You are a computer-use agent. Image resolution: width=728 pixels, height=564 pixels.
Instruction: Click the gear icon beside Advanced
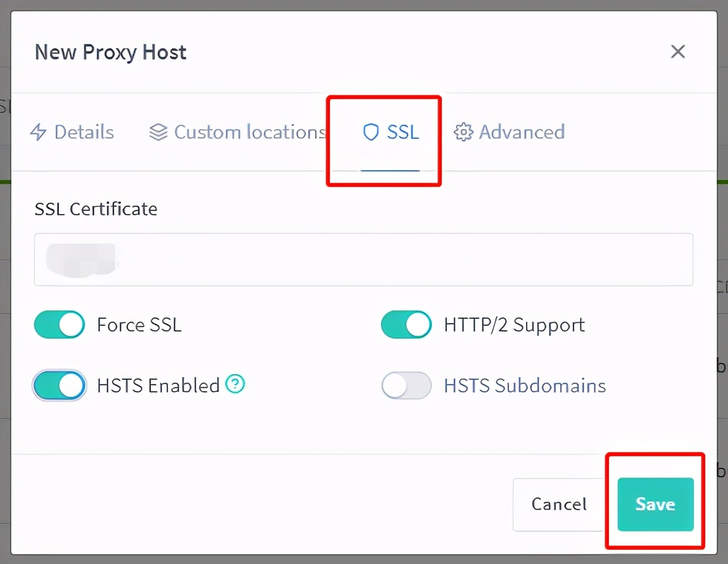[463, 132]
